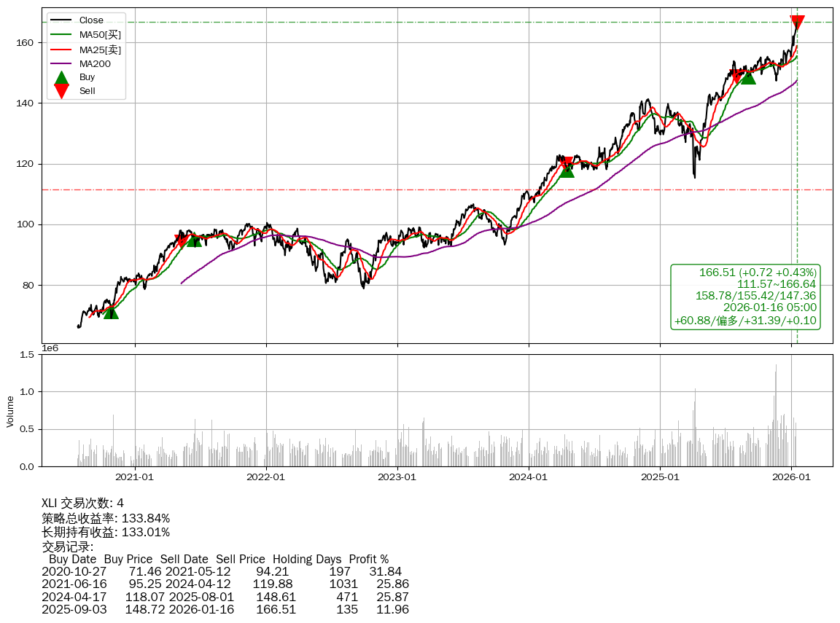
Task: Click the Buy marker near 148 in September 2025
Action: tap(748, 77)
